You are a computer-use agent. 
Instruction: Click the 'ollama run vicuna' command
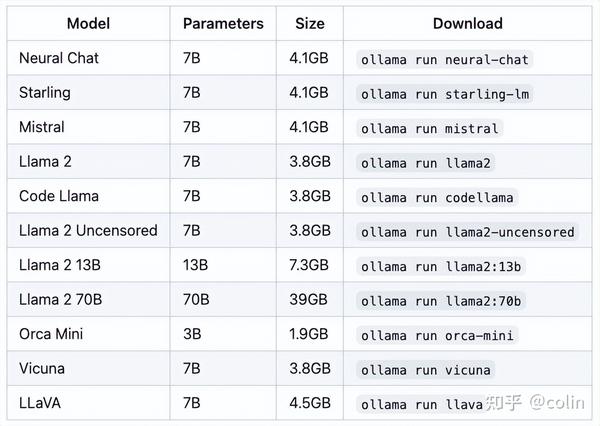427,370
